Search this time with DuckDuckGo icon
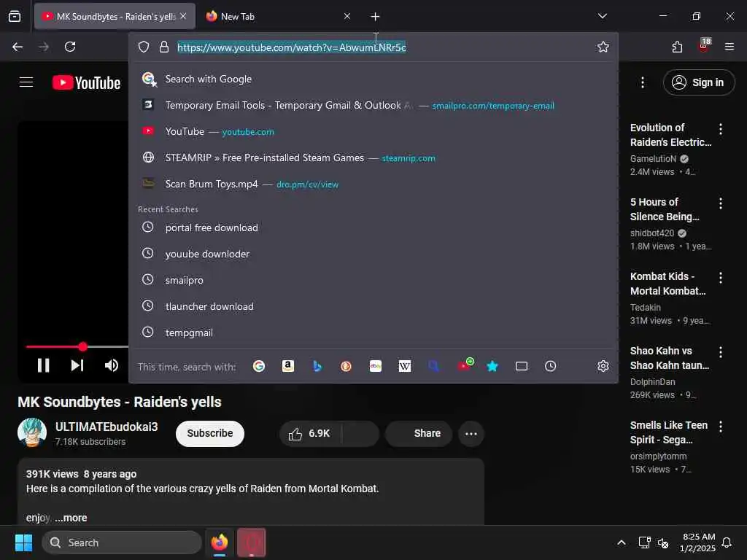The height and width of the screenshot is (560, 747). [347, 366]
